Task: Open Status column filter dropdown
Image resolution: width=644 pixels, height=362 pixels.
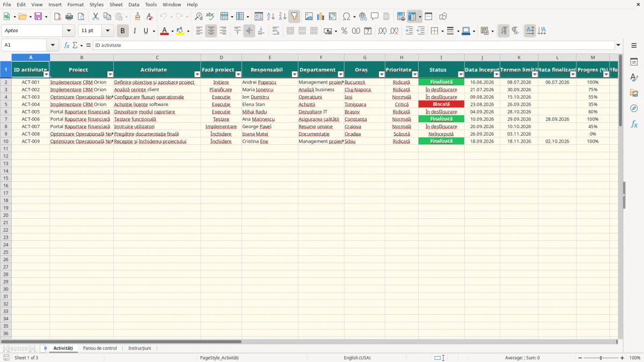Action: [461, 75]
